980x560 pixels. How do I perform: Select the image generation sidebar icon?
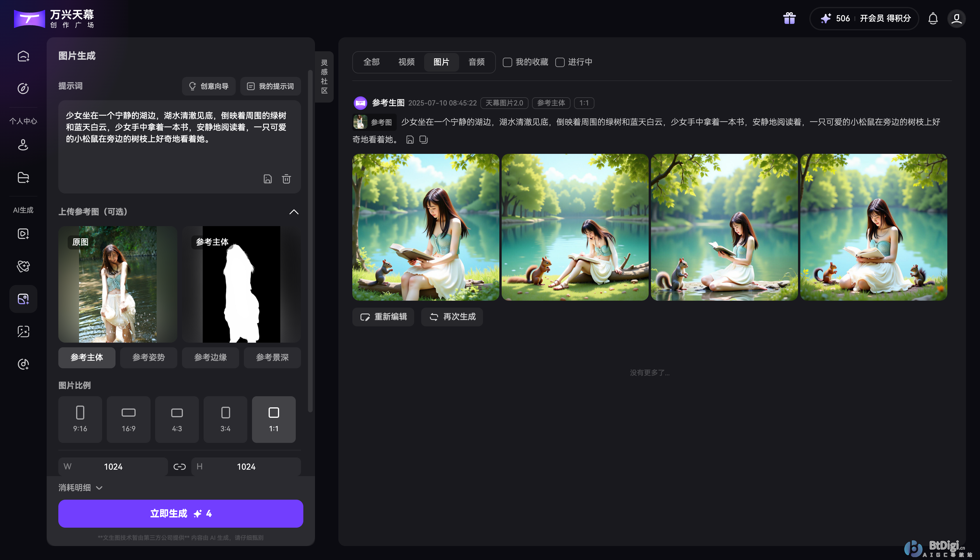click(x=23, y=299)
